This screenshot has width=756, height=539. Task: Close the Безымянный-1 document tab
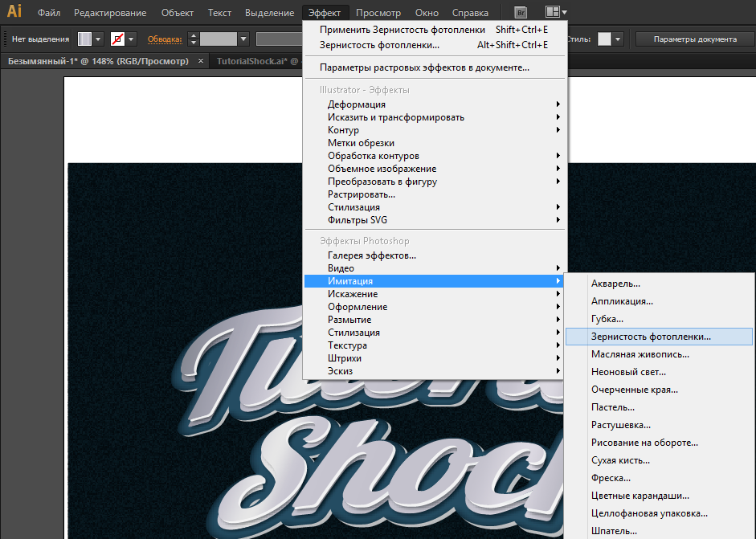tap(201, 61)
